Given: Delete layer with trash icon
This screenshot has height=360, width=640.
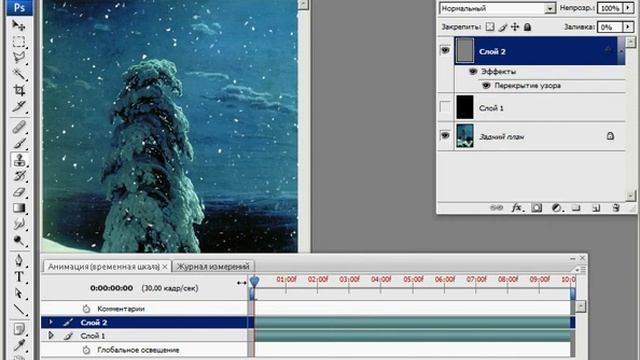Looking at the screenshot, I should (x=616, y=208).
